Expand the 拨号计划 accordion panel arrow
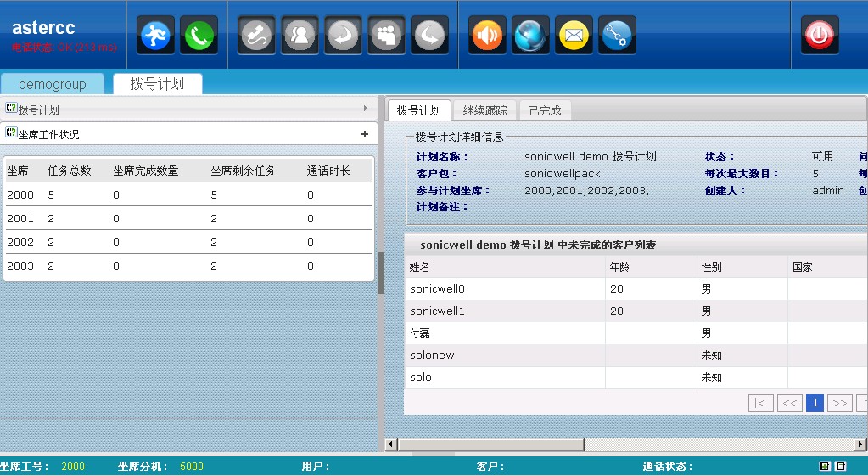The image size is (868, 476). click(365, 109)
